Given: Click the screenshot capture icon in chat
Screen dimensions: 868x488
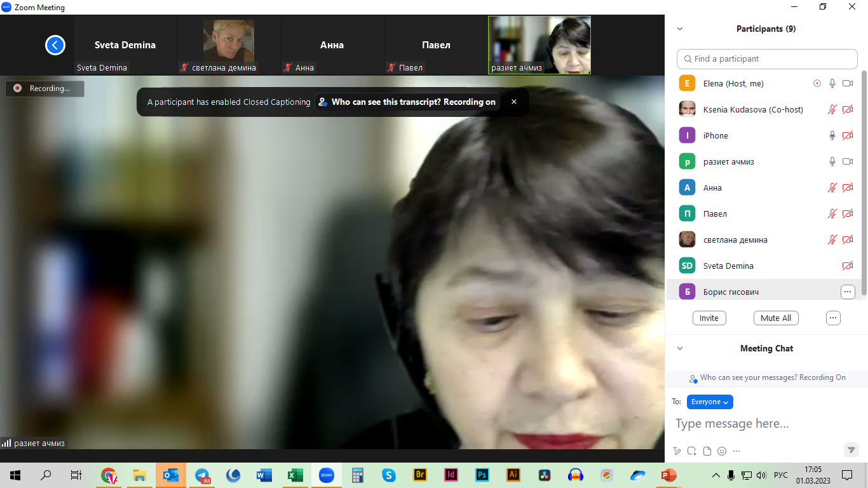Looking at the screenshot, I should click(691, 451).
